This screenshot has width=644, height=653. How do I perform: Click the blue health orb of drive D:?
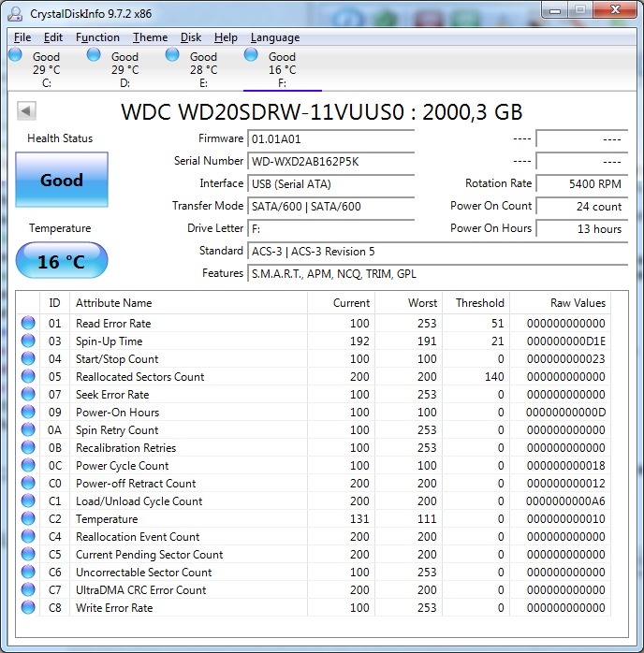(94, 54)
